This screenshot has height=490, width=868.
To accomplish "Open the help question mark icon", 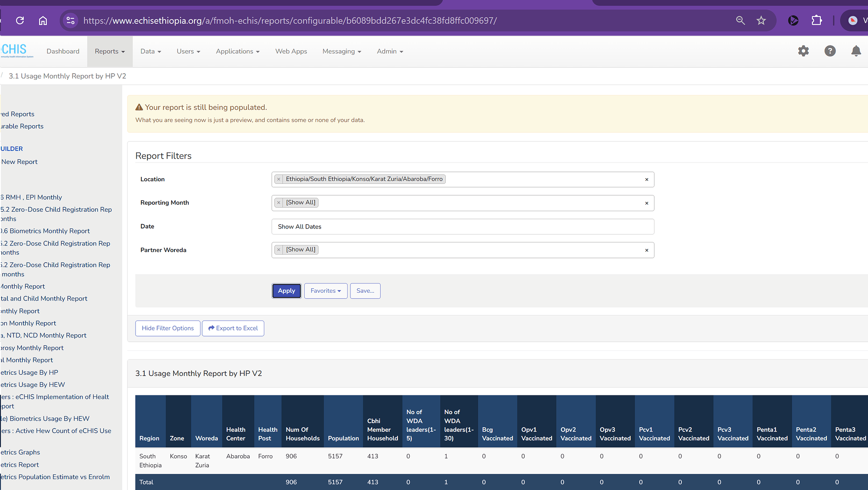I will click(830, 51).
